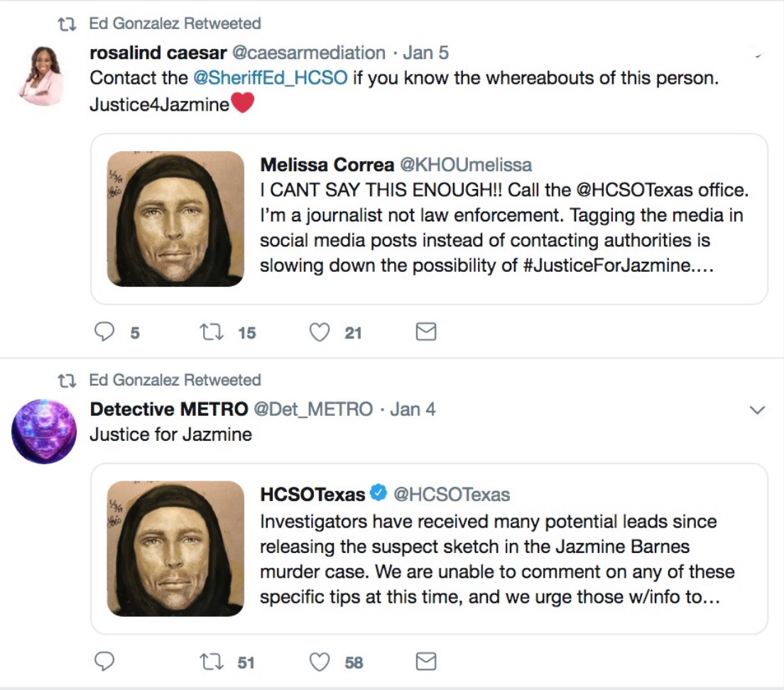This screenshot has width=784, height=690.
Task: Click the @SheriffEd_HCSO mention link
Action: [270, 78]
